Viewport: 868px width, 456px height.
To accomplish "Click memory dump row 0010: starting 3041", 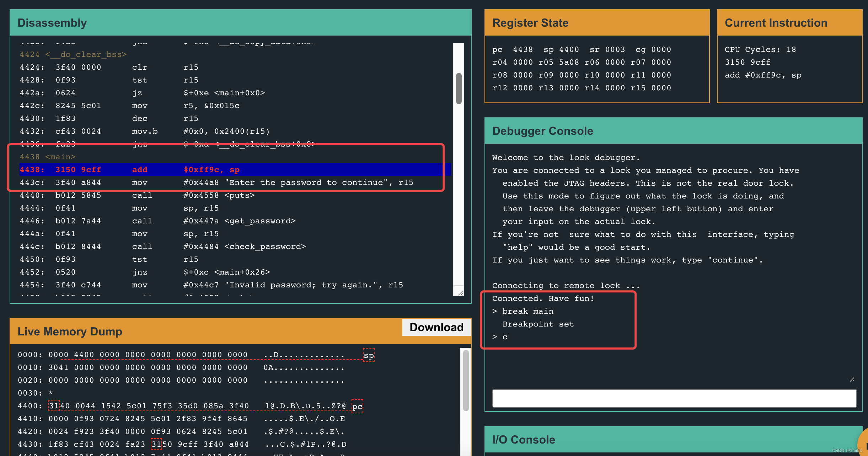I will coord(181,368).
